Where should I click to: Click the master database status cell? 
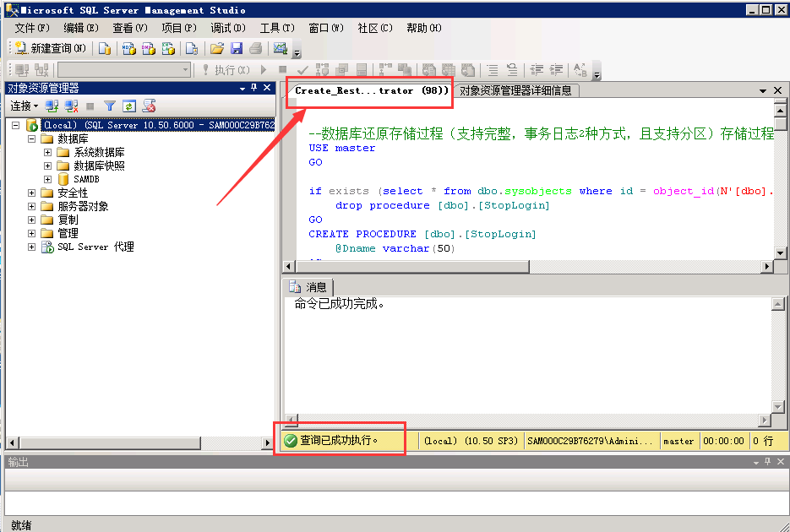[678, 441]
